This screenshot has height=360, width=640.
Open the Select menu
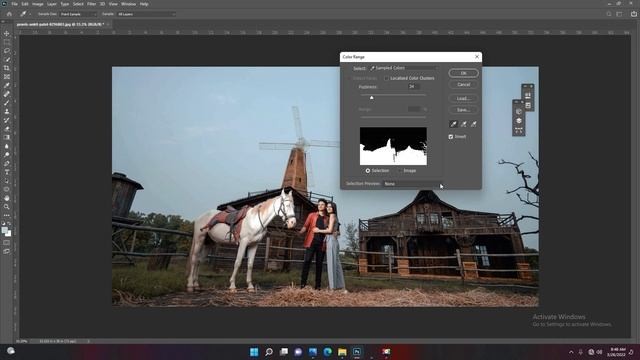point(78,4)
